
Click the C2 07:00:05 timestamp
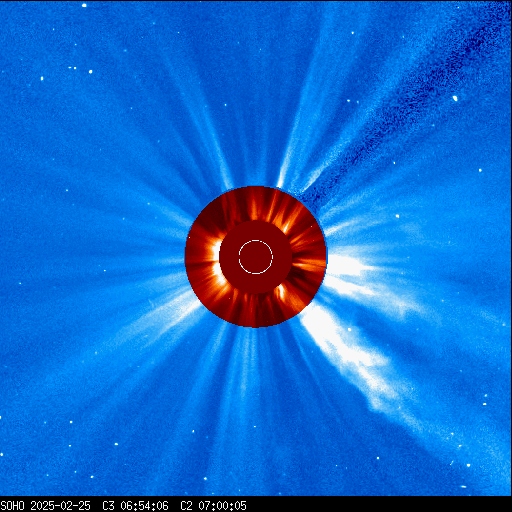tap(213, 506)
